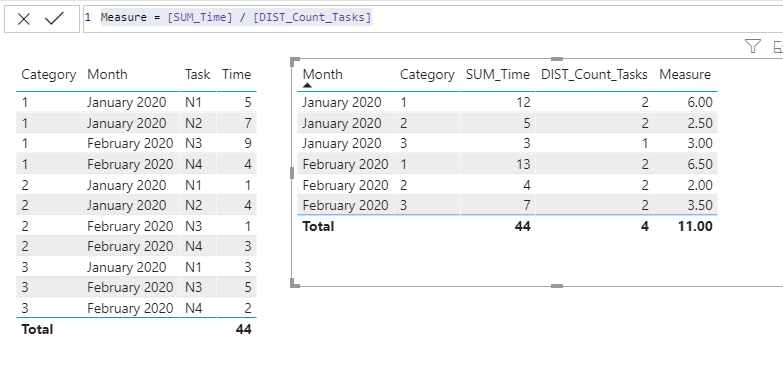Click [SUM_Time] reference in the formula
This screenshot has width=783, height=384.
200,17
